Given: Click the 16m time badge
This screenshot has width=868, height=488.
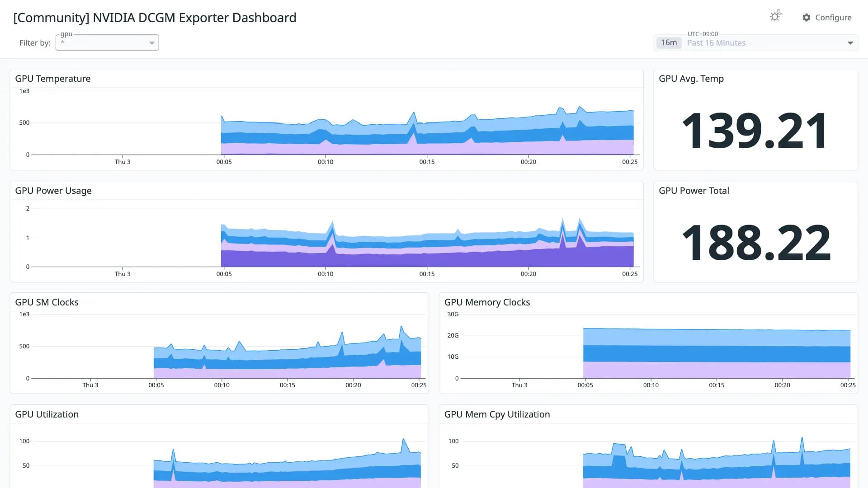Looking at the screenshot, I should (669, 43).
